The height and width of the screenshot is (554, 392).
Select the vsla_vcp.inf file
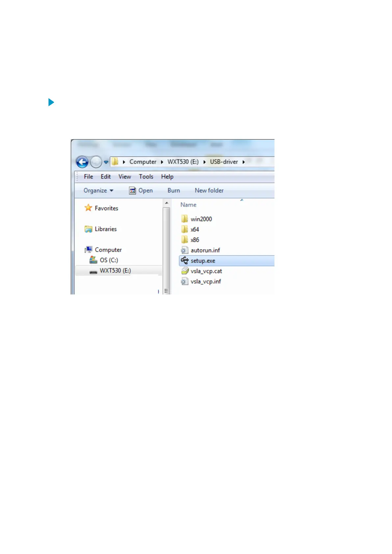(x=206, y=282)
